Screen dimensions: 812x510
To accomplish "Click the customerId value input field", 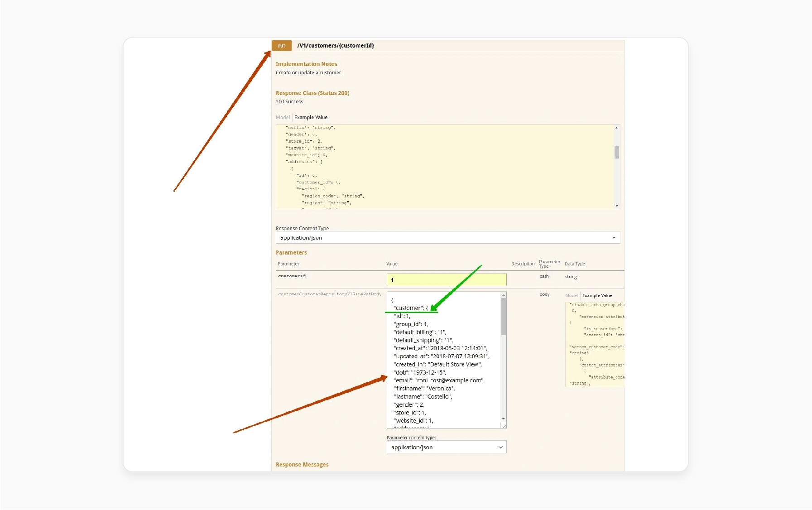I will [x=447, y=280].
